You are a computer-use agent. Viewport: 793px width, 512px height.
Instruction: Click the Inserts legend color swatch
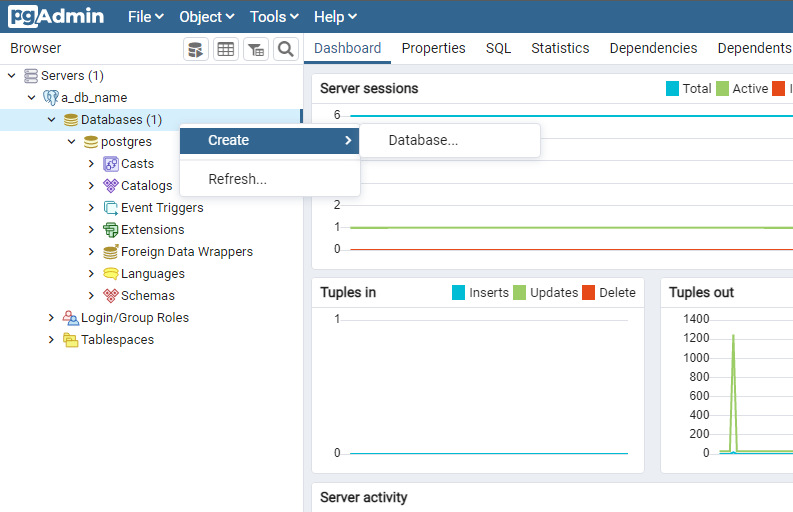tap(459, 293)
